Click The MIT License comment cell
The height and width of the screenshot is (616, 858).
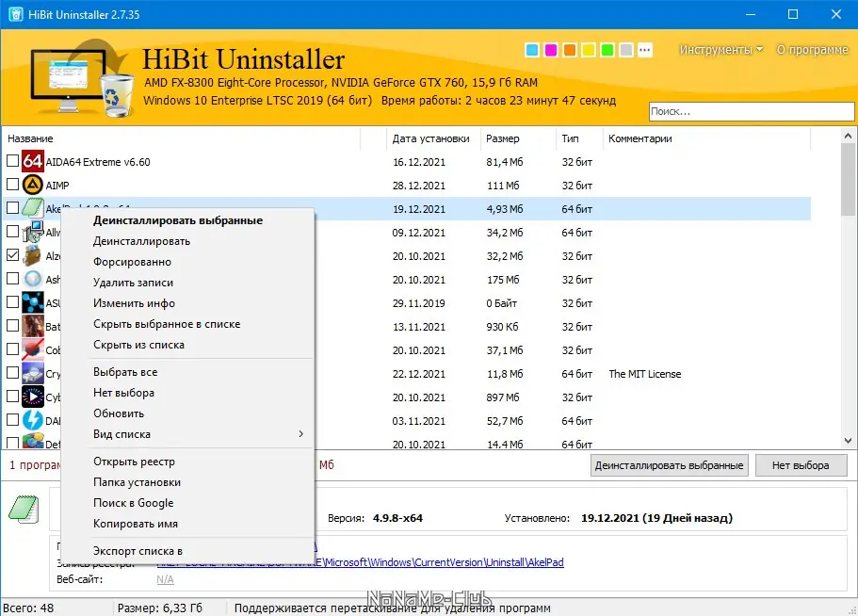[x=645, y=374]
